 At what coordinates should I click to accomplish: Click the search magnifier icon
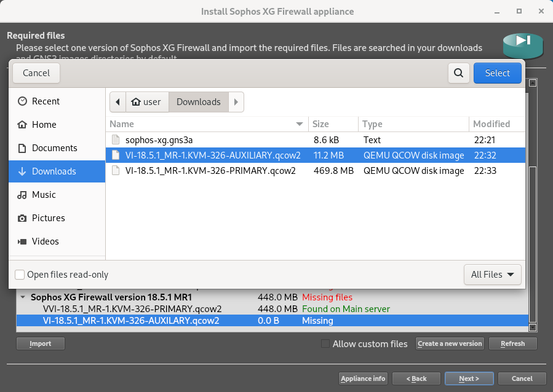(458, 73)
